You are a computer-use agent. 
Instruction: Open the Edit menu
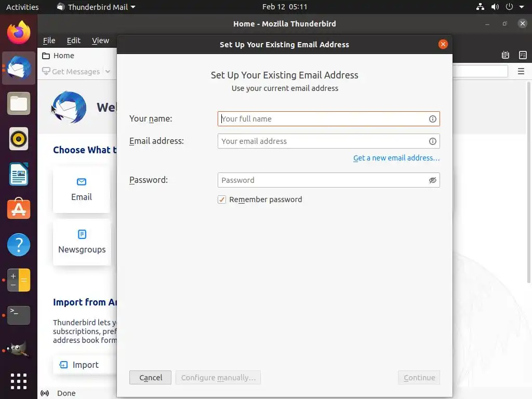coord(74,41)
